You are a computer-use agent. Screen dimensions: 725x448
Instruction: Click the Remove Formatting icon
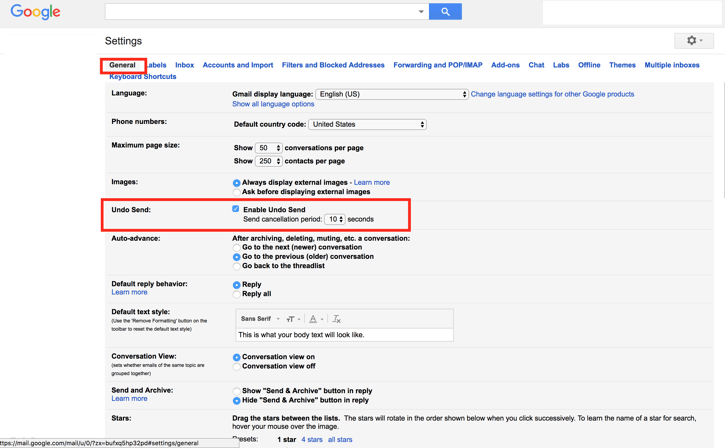(337, 319)
